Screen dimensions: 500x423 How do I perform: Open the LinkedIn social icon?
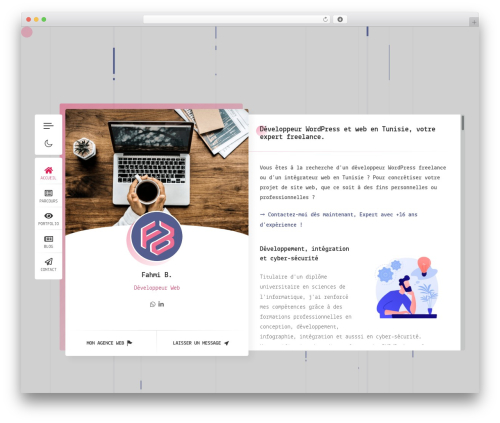[x=161, y=304]
